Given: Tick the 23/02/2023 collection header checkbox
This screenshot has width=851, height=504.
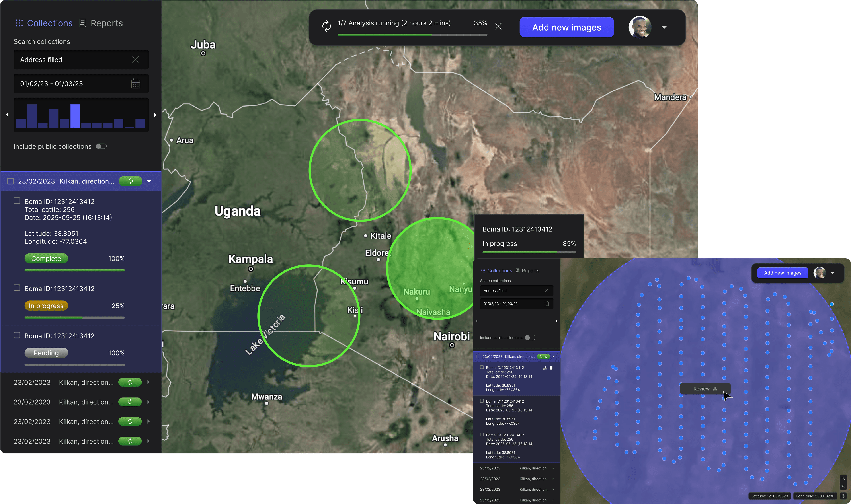Looking at the screenshot, I should tap(10, 181).
